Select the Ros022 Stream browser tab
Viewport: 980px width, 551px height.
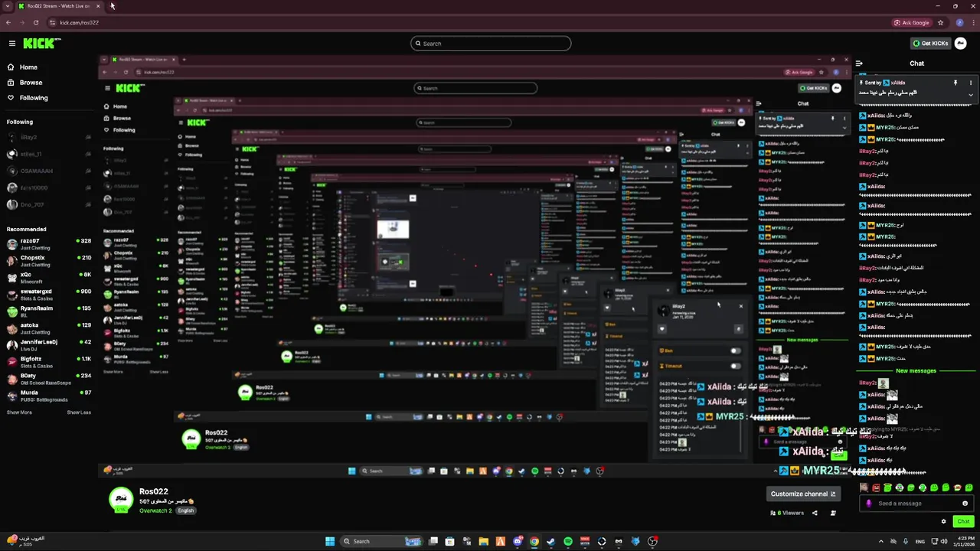58,5
